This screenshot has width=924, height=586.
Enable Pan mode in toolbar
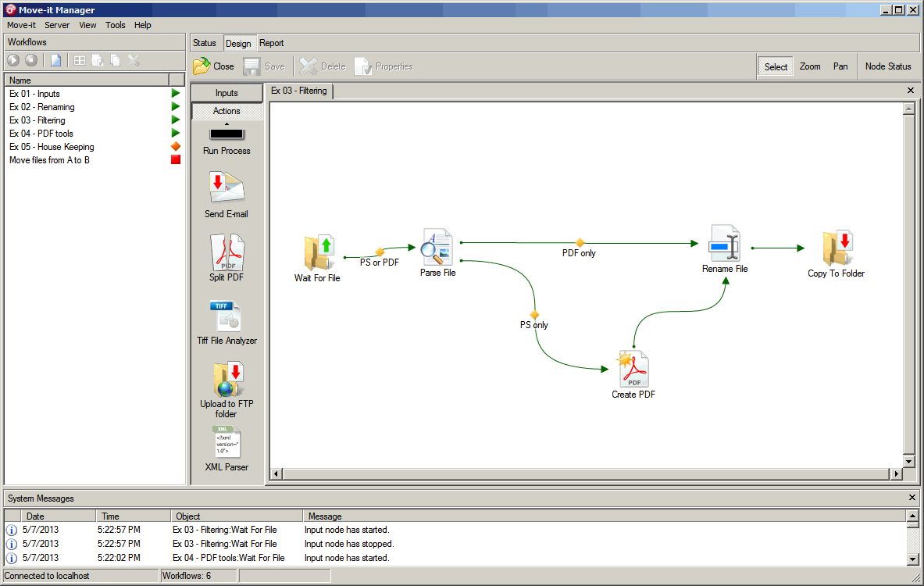[840, 67]
